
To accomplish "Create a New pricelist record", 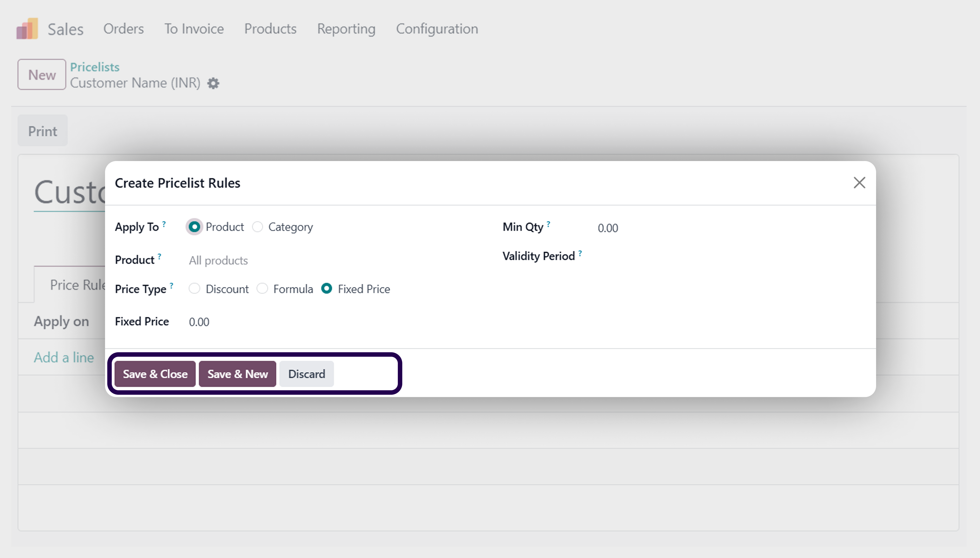I will (x=42, y=74).
